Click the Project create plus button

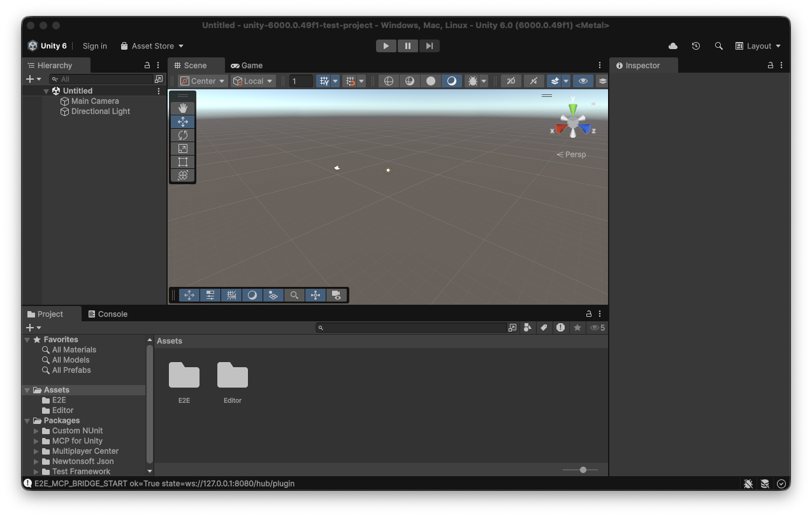tap(34, 328)
